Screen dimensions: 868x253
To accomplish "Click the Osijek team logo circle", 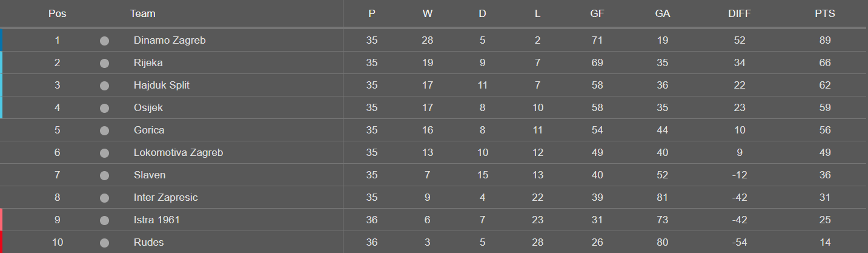I will pyautogui.click(x=104, y=108).
